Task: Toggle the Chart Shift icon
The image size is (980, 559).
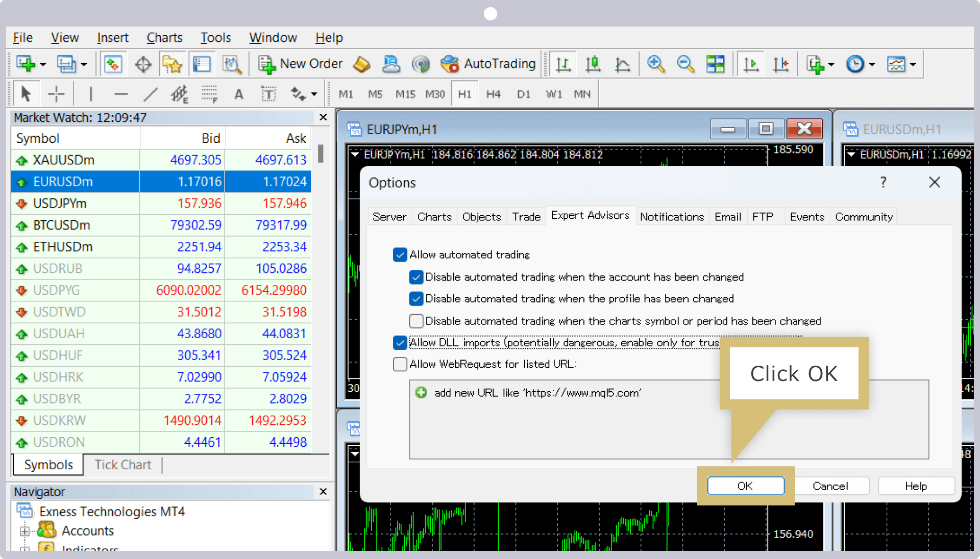Action: pyautogui.click(x=781, y=64)
